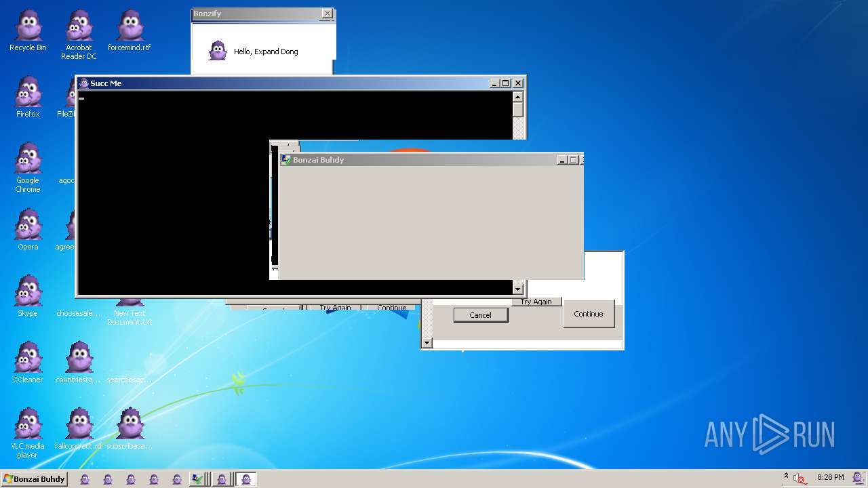Select the subscribeca... desktop file

(x=130, y=429)
